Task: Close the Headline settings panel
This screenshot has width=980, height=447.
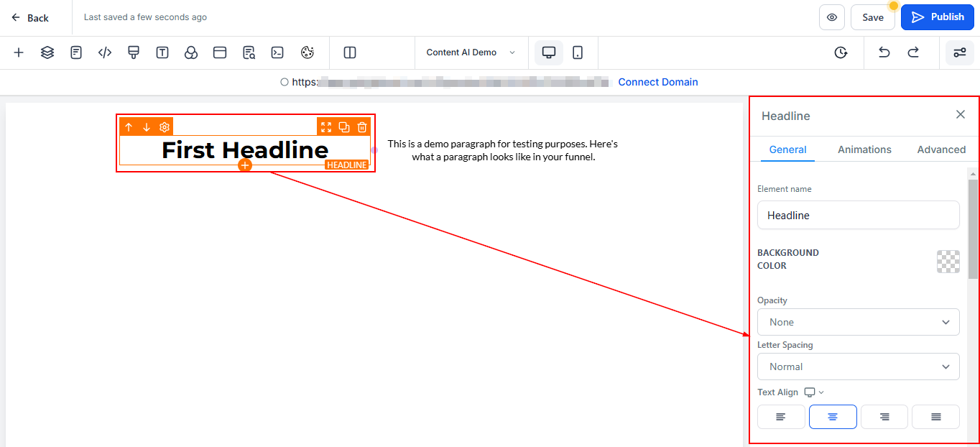Action: pos(961,114)
